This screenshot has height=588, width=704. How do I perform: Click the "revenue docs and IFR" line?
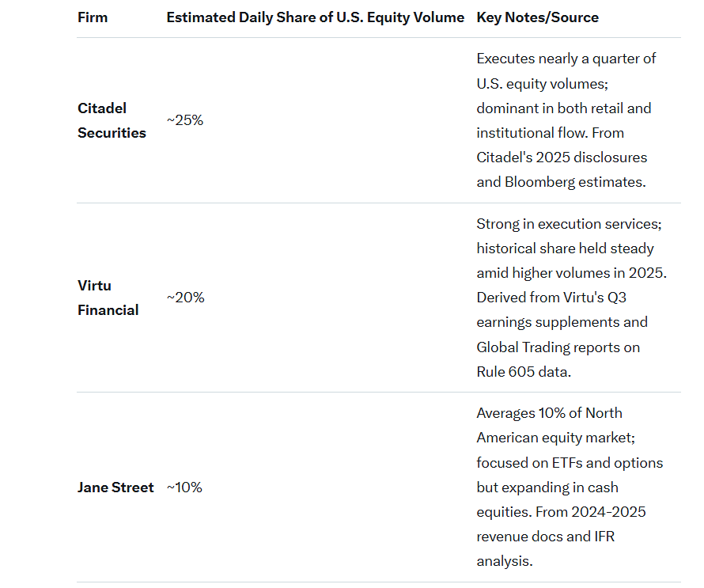545,537
